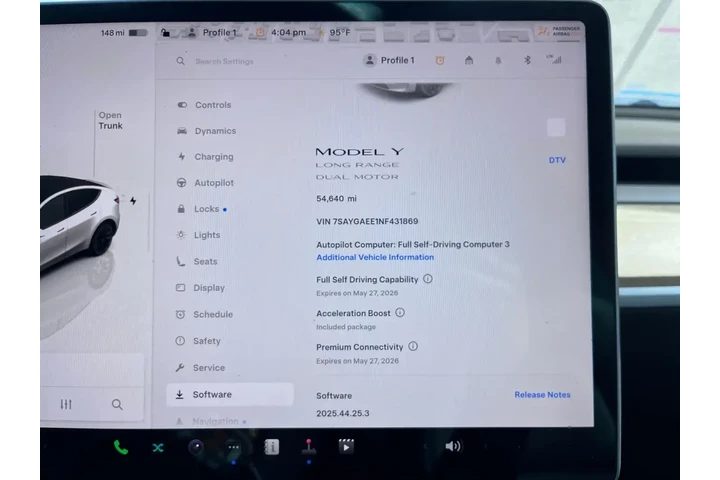Click the Bluetooth icon in settings header
This screenshot has width=720, height=480.
pyautogui.click(x=527, y=60)
